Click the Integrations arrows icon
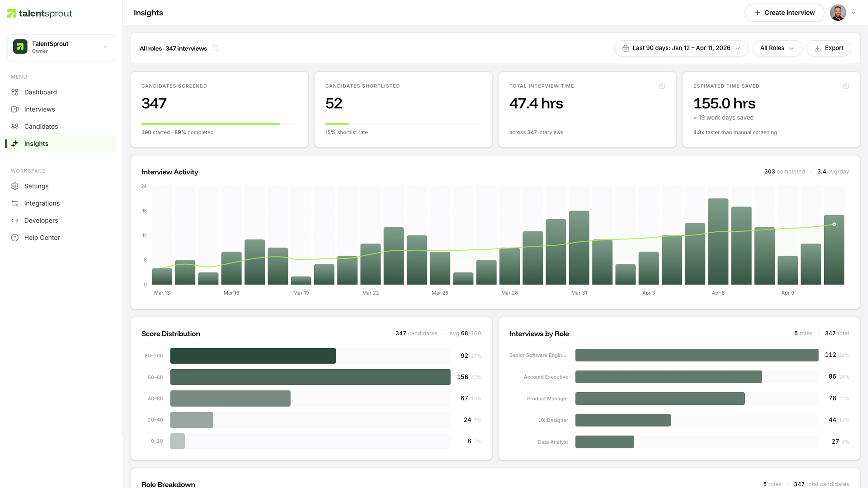The image size is (868, 488). 15,203
